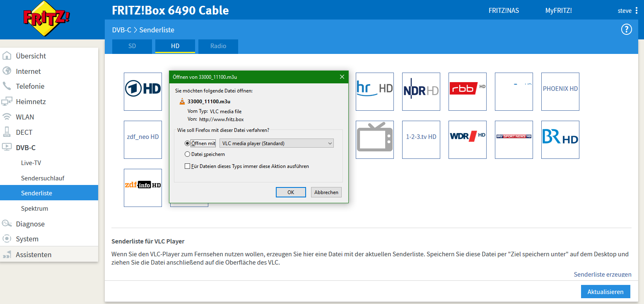Click the DVB-C television icon
Screen dimensions: 644x304
pos(7,147)
